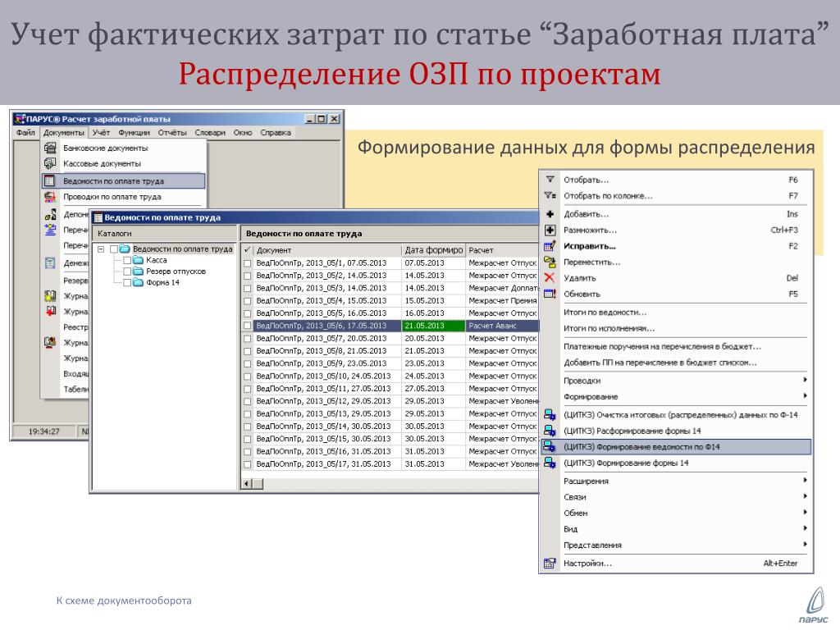Toggle the Касса catalog checkbox
This screenshot has width=840, height=630.
pyautogui.click(x=127, y=260)
